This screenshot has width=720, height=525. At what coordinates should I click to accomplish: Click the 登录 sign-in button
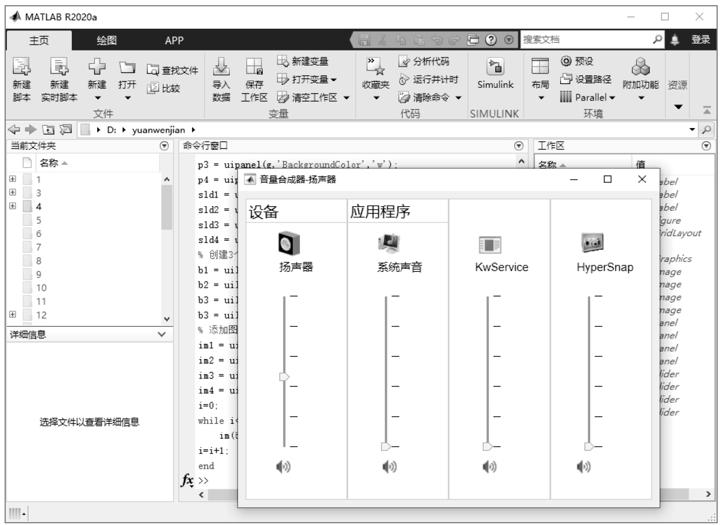click(x=701, y=40)
